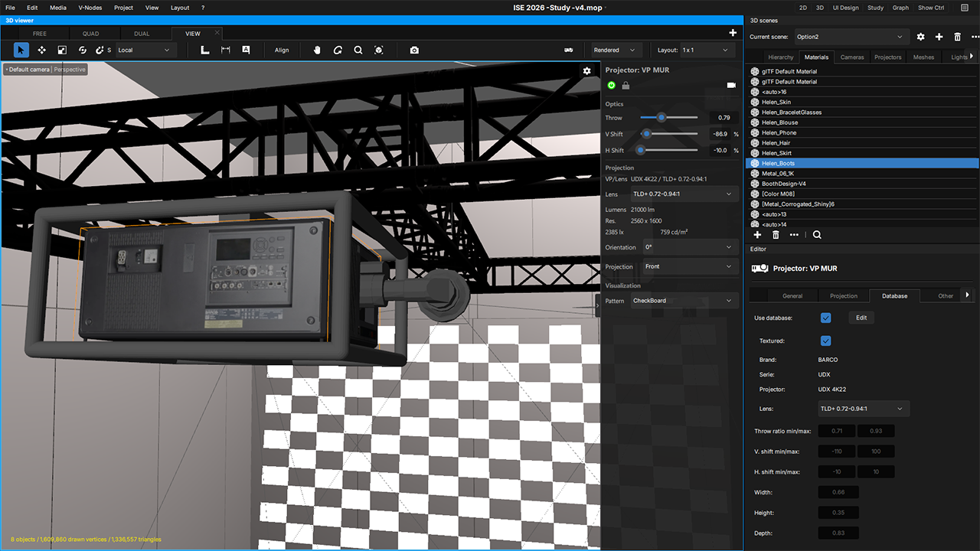Choose the hand pan tool

pyautogui.click(x=318, y=50)
